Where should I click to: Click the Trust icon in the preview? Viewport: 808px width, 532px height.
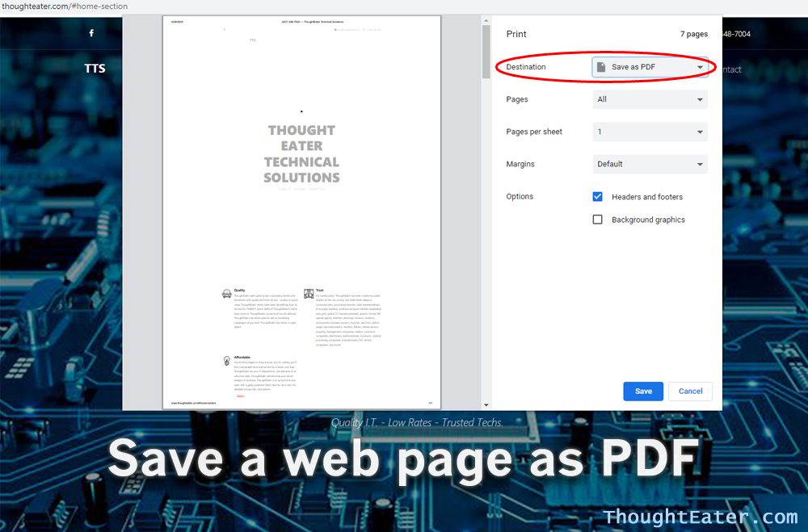click(309, 294)
